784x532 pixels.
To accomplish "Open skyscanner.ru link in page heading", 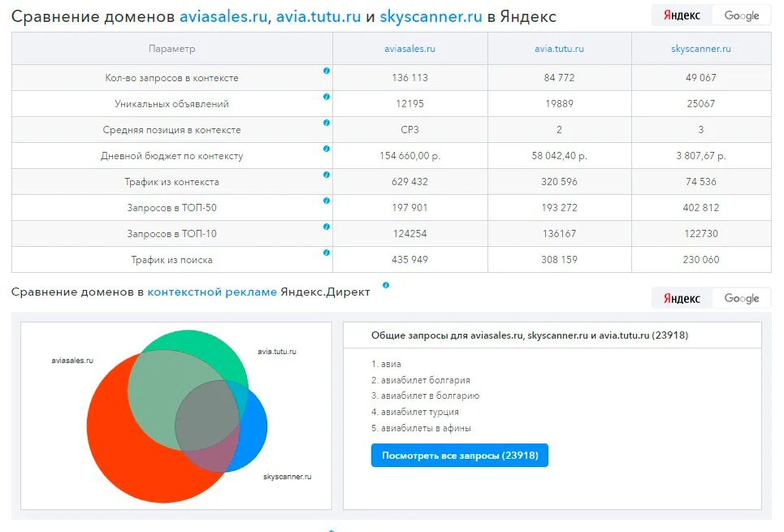I will (x=431, y=16).
